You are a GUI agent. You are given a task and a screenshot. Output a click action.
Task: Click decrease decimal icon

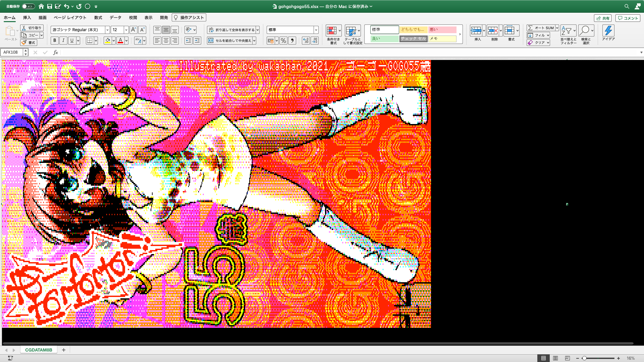(x=315, y=41)
